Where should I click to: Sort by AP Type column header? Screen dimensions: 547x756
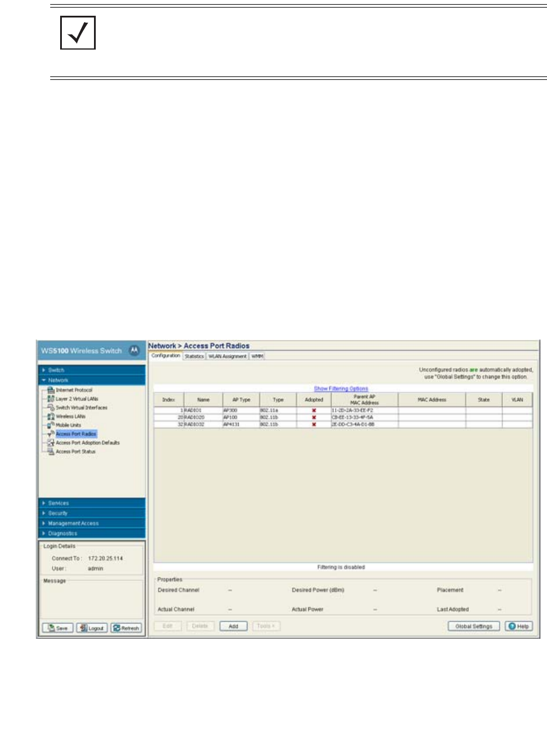click(241, 400)
